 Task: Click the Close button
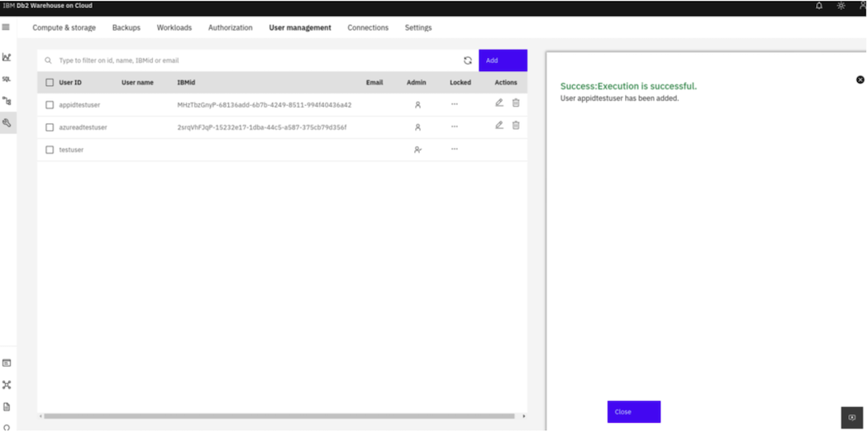point(634,412)
